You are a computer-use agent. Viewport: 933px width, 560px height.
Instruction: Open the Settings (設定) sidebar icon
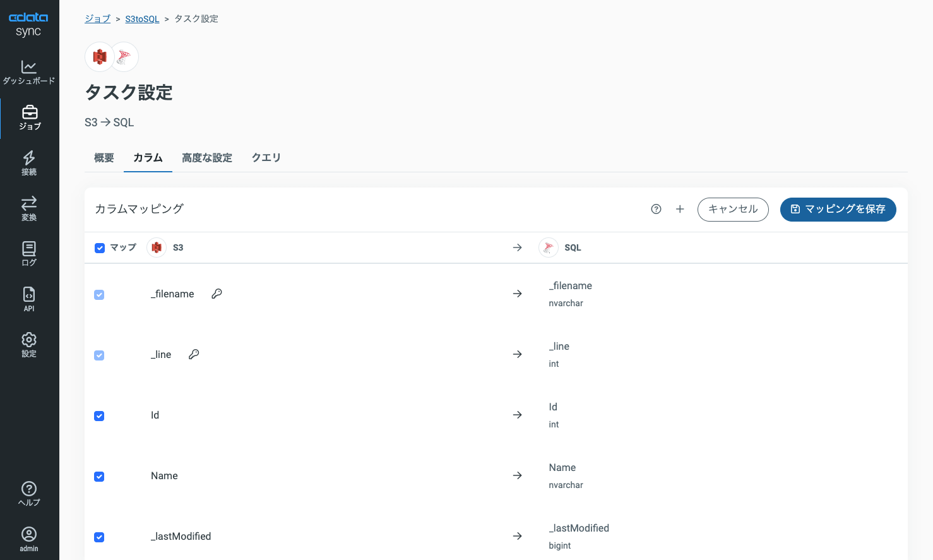pyautogui.click(x=29, y=345)
